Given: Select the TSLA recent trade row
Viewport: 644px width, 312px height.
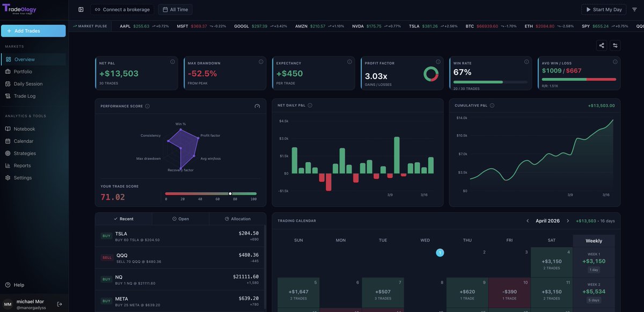Looking at the screenshot, I should (x=180, y=236).
